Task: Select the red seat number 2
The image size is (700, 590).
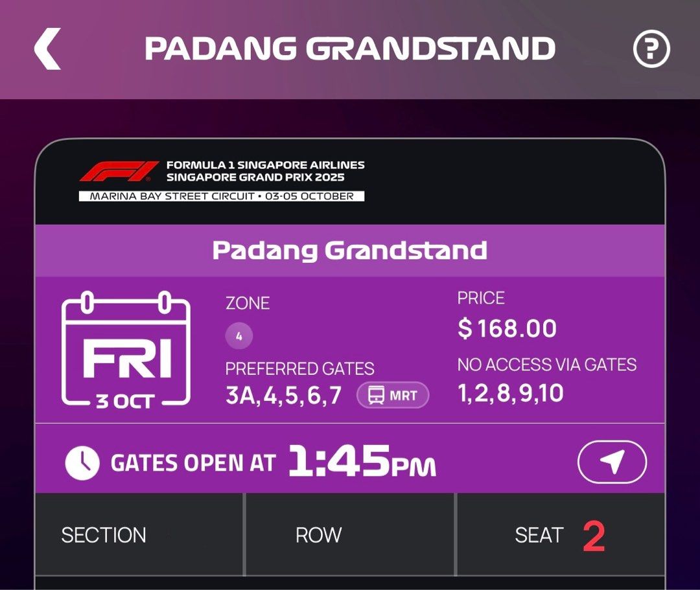Action: coord(597,532)
